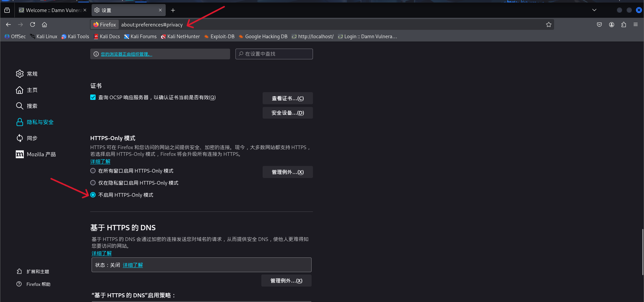Expand the list-all-tabs dropdown chevron
The width and height of the screenshot is (644, 302).
594,10
